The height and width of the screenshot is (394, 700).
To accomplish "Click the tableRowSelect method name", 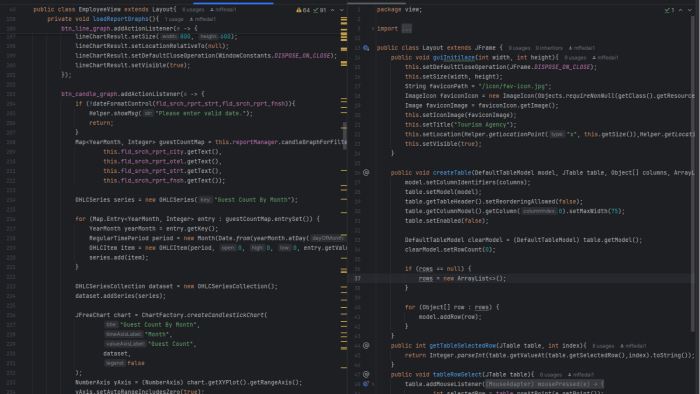I will (457, 375).
